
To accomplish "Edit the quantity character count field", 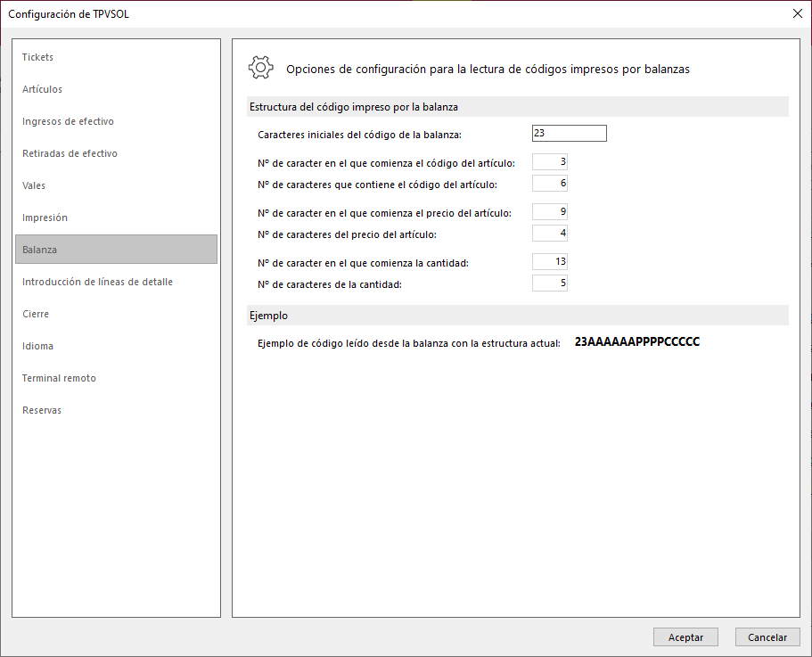I will [x=550, y=283].
